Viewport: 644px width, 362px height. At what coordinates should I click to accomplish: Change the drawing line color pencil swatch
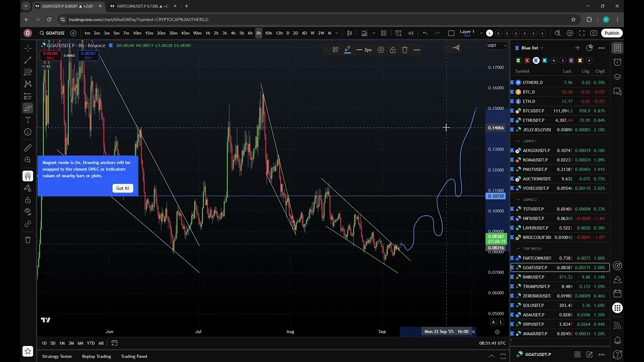pyautogui.click(x=347, y=50)
